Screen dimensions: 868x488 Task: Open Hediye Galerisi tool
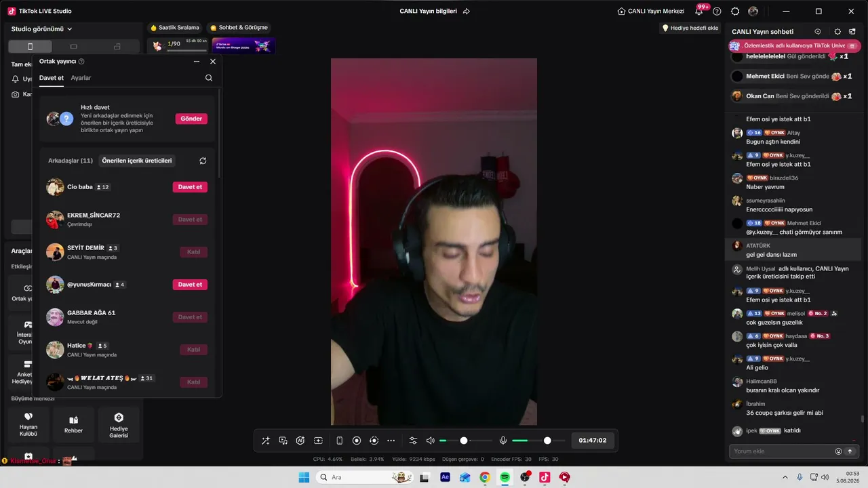tap(119, 424)
